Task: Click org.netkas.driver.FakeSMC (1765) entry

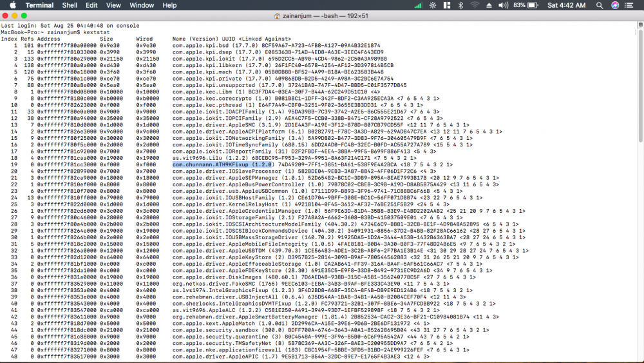Action: click(311, 284)
